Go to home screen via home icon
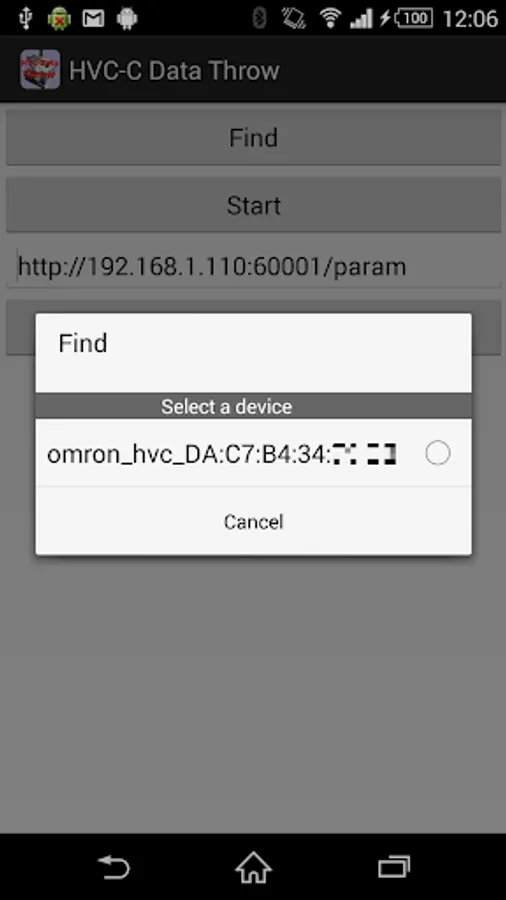The height and width of the screenshot is (900, 506). 253,867
